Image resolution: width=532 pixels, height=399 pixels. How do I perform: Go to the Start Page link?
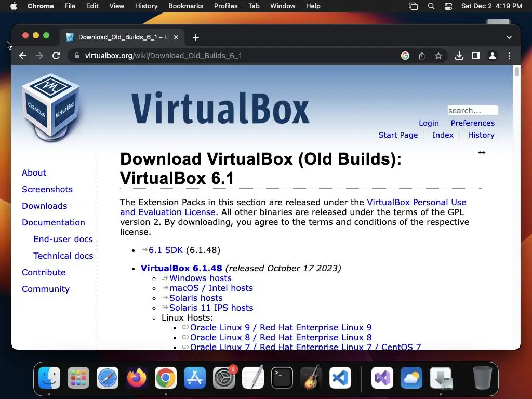tap(398, 135)
